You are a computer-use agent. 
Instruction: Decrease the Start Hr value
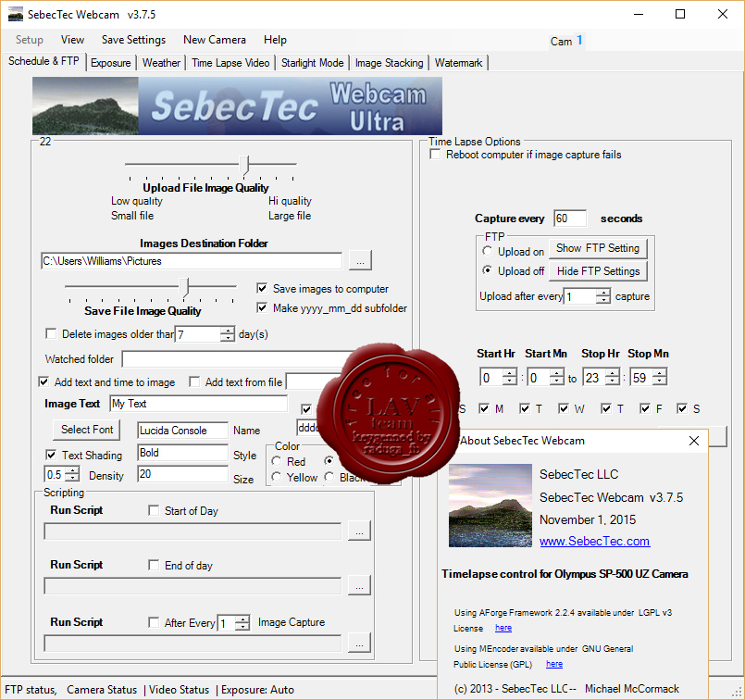point(510,381)
